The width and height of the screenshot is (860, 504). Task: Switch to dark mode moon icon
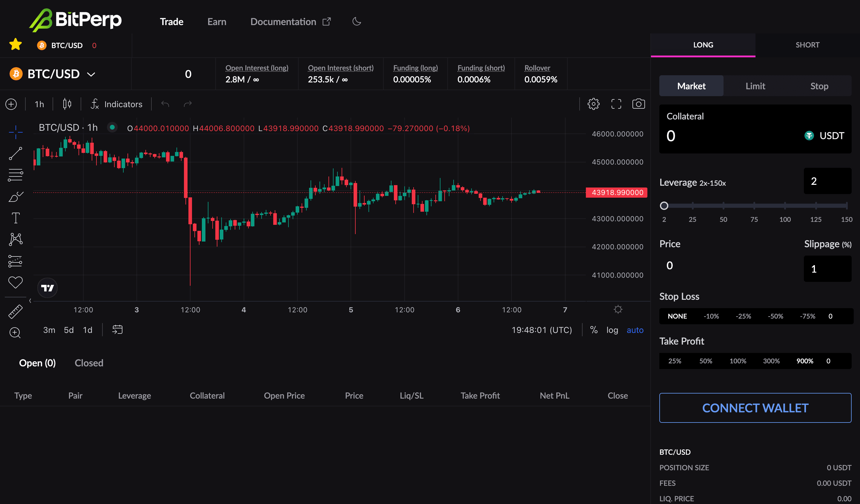click(x=357, y=21)
